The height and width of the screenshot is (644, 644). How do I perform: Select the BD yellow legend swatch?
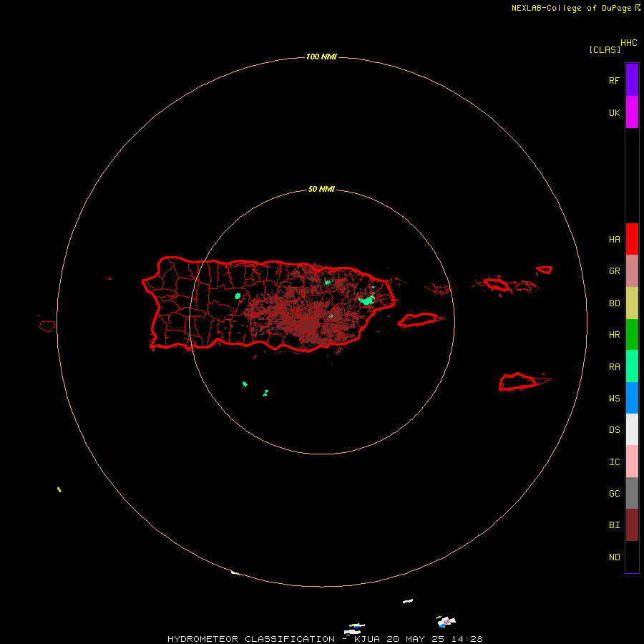pyautogui.click(x=632, y=303)
